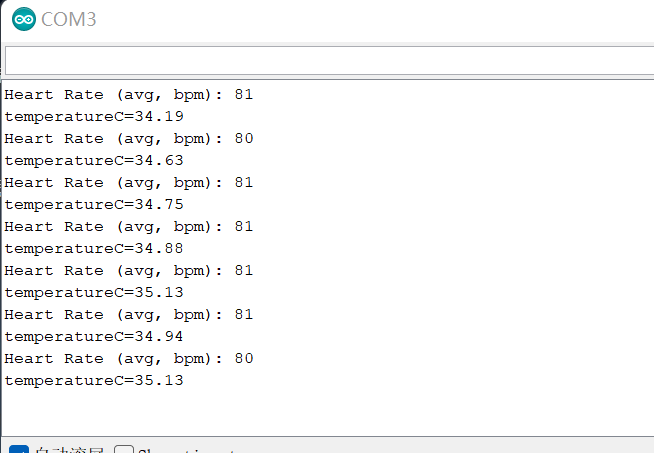
Task: Click Heart Rate line above temperatureC=34.94
Action: pos(129,315)
